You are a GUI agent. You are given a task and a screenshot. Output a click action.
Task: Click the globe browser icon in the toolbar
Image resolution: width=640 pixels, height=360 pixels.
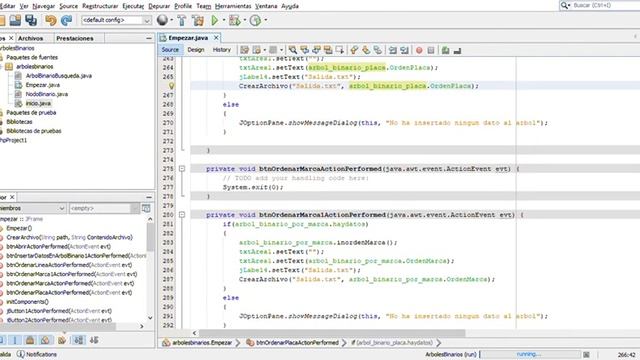162,20
